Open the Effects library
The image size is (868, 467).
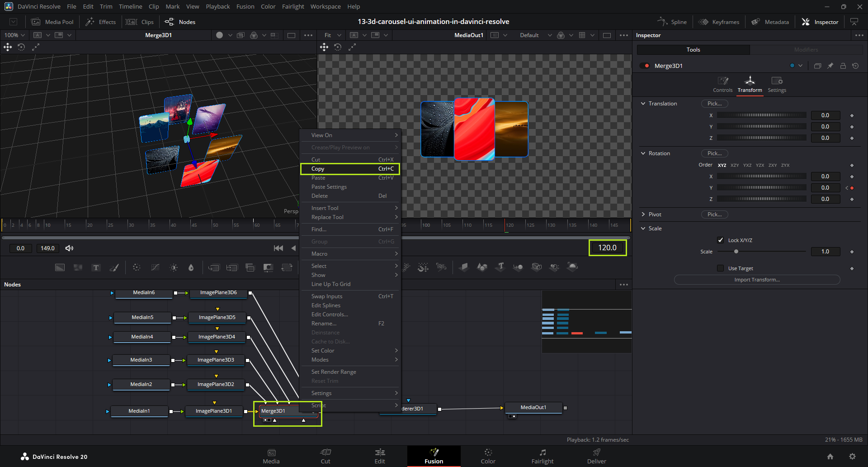pos(101,22)
